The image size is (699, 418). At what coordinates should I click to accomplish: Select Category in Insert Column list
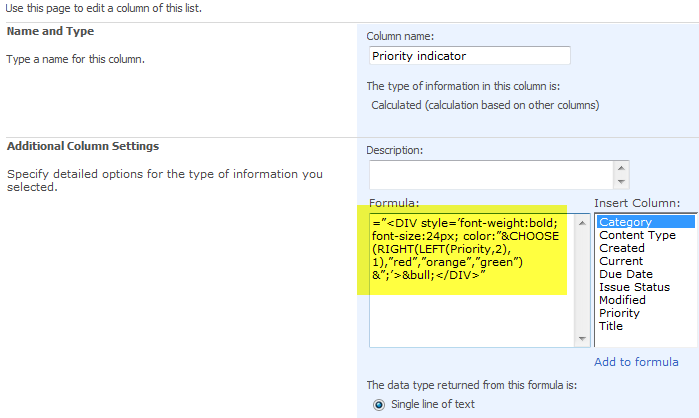pyautogui.click(x=625, y=222)
